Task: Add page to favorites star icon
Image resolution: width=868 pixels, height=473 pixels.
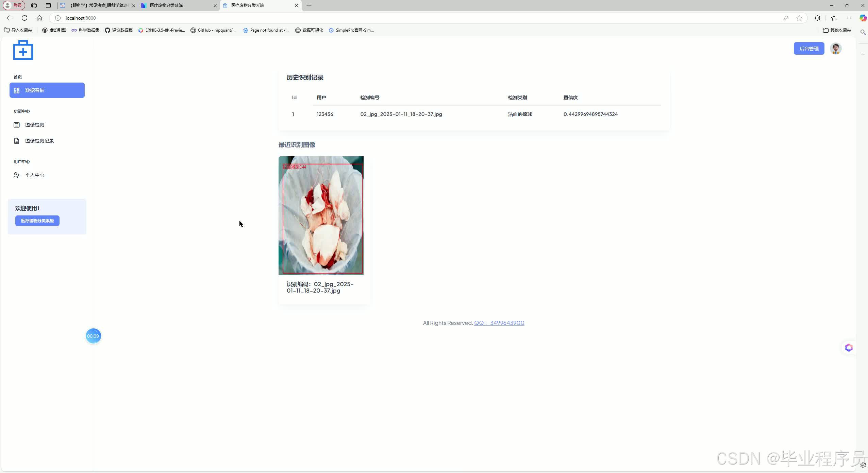Action: click(799, 18)
